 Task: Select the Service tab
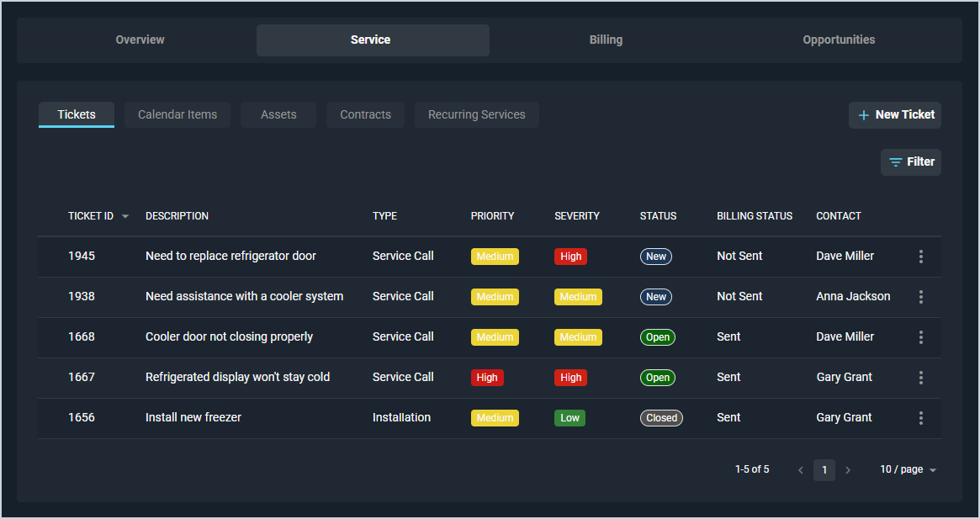click(x=373, y=40)
